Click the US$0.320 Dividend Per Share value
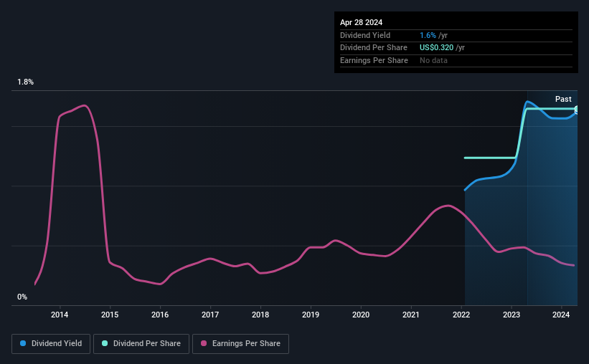The width and height of the screenshot is (589, 364). coord(436,48)
